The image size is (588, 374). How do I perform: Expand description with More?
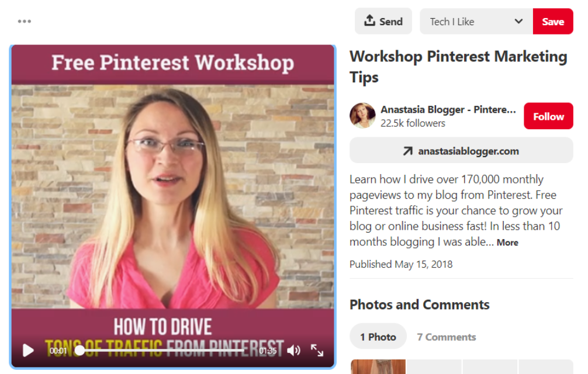[x=507, y=243]
